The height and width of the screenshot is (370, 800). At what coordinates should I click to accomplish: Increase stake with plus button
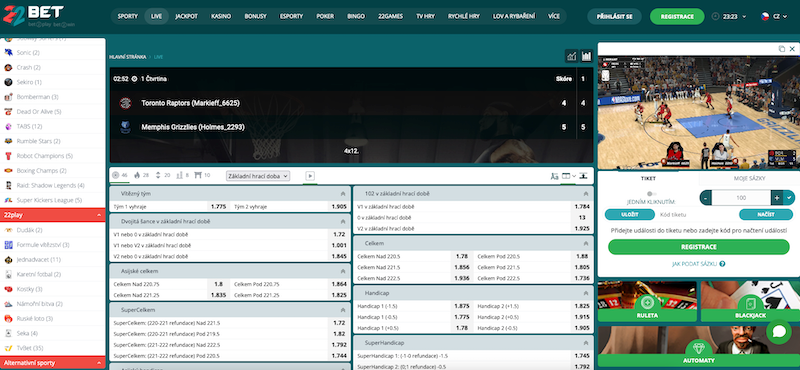pyautogui.click(x=777, y=198)
